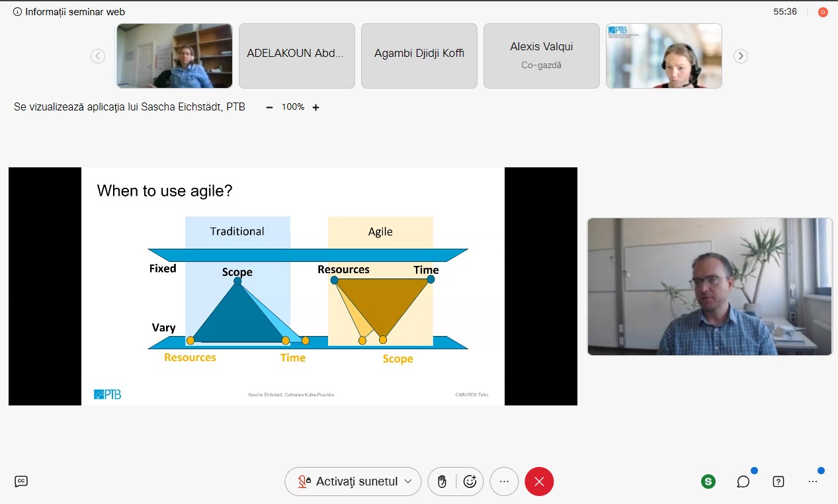Expand the audio options chevron

pos(408,482)
